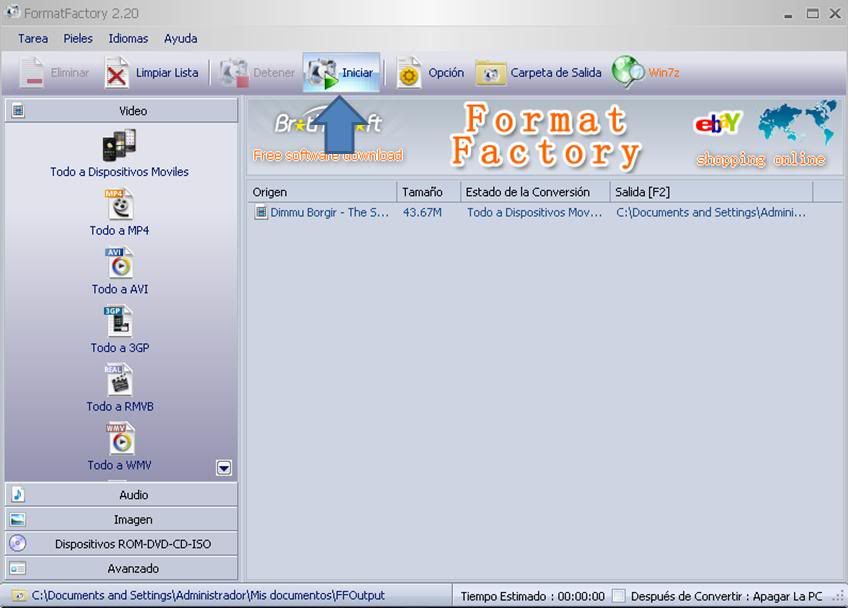Viewport: 849px width, 608px height.
Task: Expand the Audio section
Action: click(121, 494)
